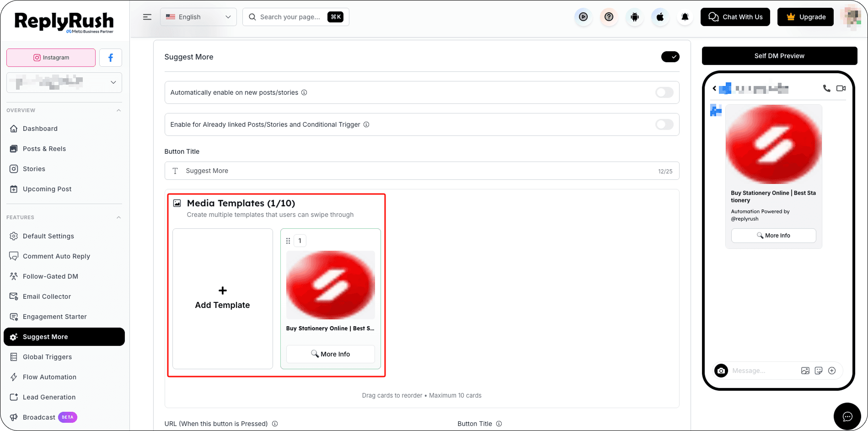This screenshot has height=431, width=868.
Task: Open the notifications bell icon
Action: point(685,17)
